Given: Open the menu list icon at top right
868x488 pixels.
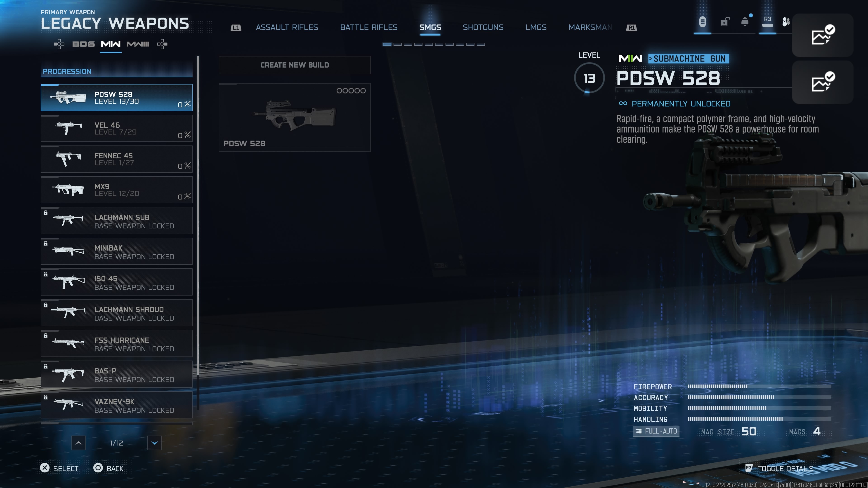Looking at the screenshot, I should (702, 22).
